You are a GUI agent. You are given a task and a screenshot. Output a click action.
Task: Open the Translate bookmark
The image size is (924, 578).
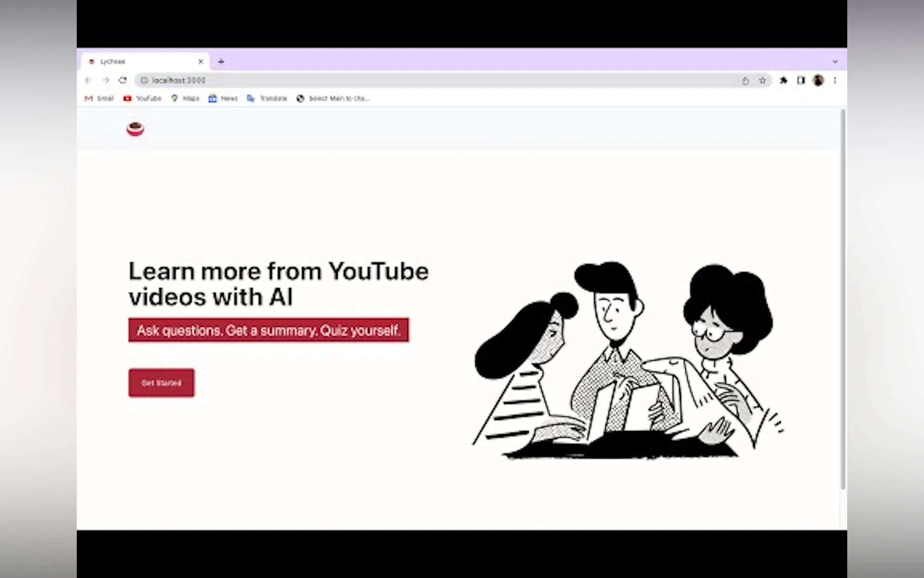coord(267,98)
